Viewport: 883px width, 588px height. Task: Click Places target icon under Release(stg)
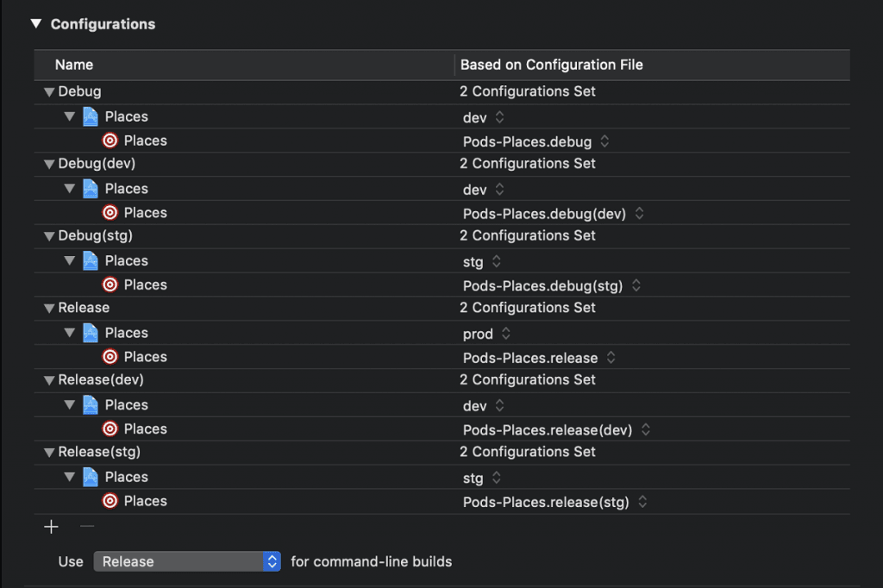pyautogui.click(x=110, y=501)
